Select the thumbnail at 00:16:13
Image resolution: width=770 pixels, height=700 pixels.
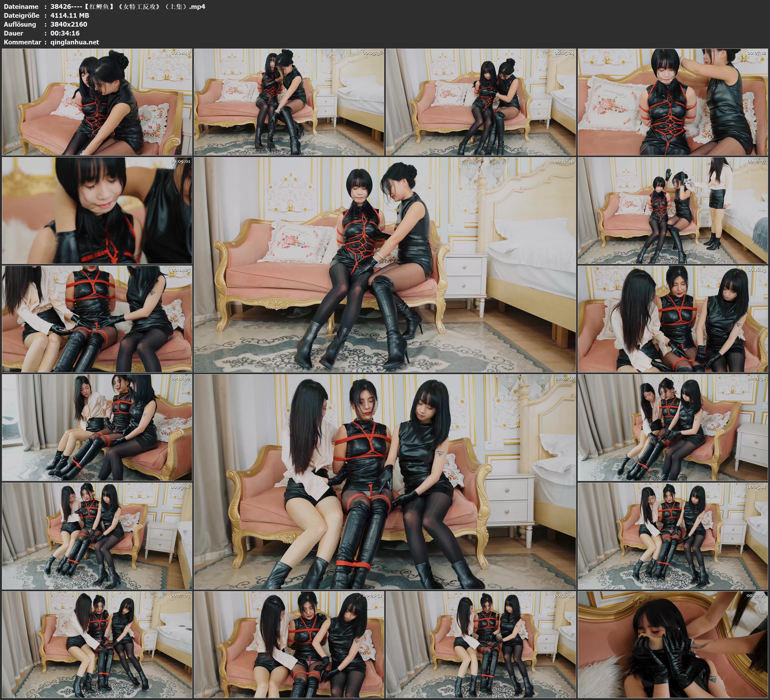coord(673,319)
